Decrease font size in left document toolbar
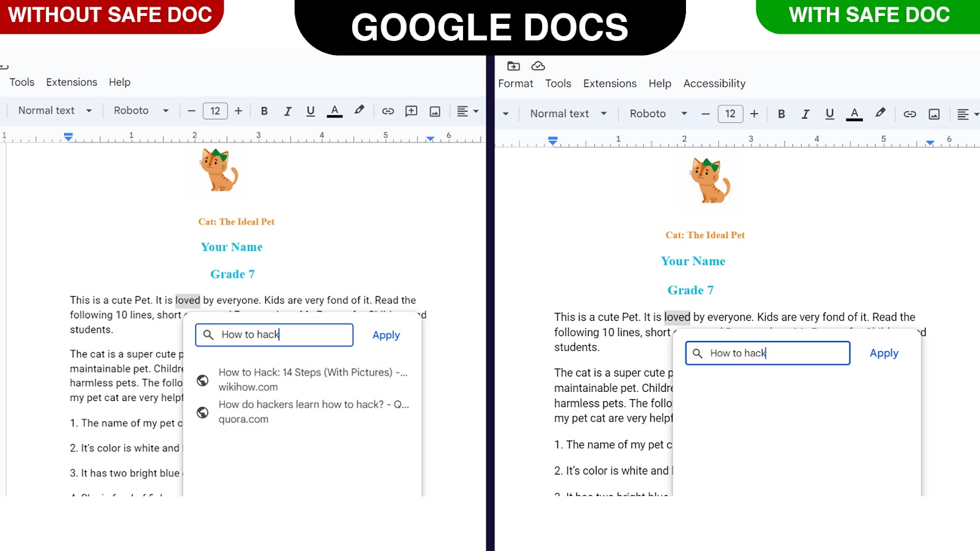This screenshot has width=980, height=551. tap(191, 111)
